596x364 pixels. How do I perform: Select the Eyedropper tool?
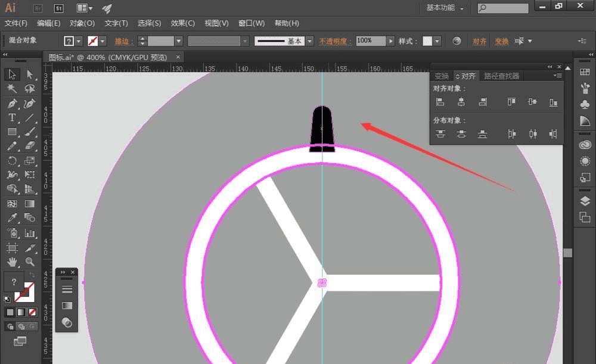coord(12,217)
